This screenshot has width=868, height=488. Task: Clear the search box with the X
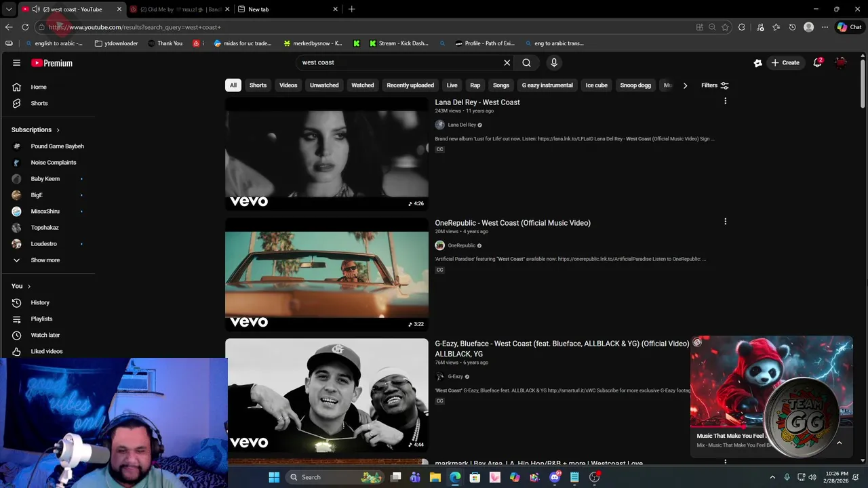tap(507, 62)
